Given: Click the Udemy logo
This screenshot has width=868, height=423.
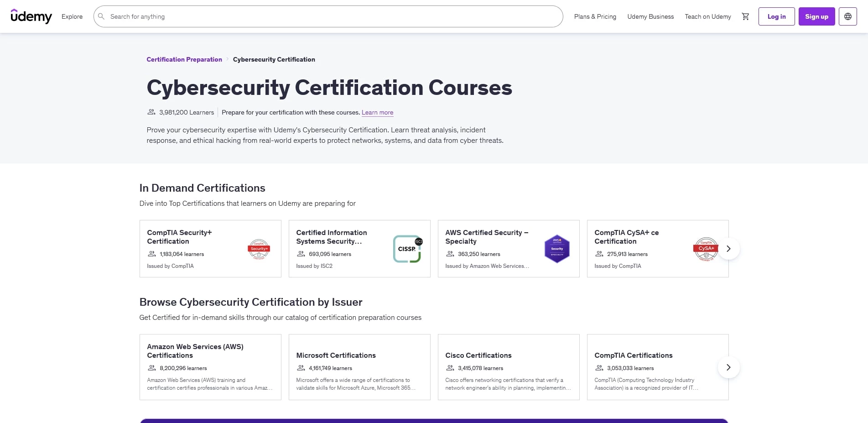Looking at the screenshot, I should 31,16.
